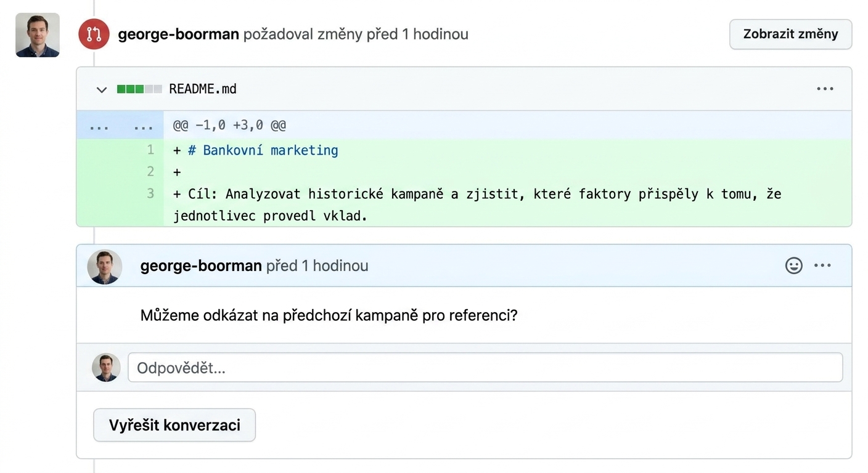Viewport: 868px width, 473px height.
Task: Click the Zobrazit změny button
Action: [790, 34]
